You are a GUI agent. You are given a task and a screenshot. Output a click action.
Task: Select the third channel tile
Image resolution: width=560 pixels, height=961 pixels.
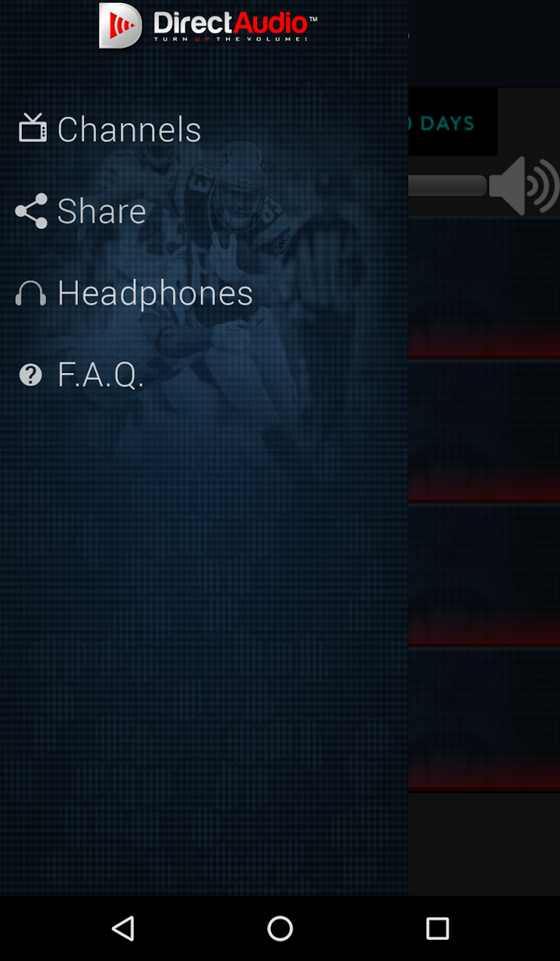point(484,576)
